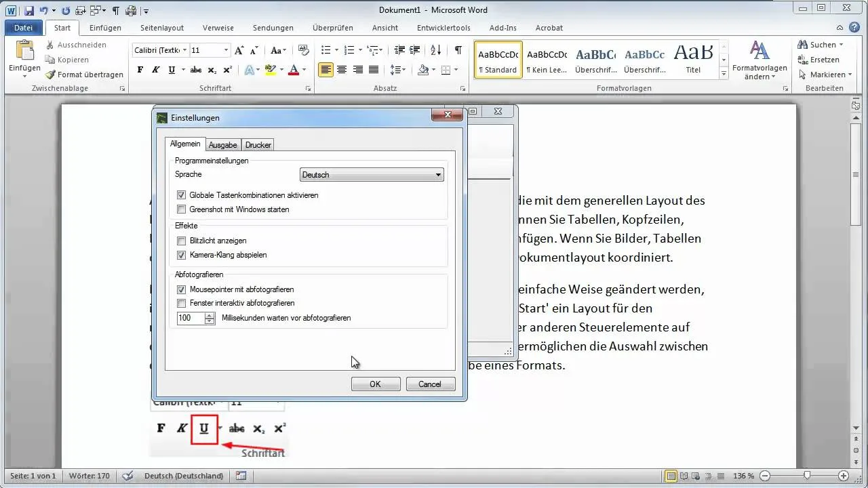Click Ausschneiden (cut) in ribbon
The image size is (868, 488).
(x=77, y=45)
